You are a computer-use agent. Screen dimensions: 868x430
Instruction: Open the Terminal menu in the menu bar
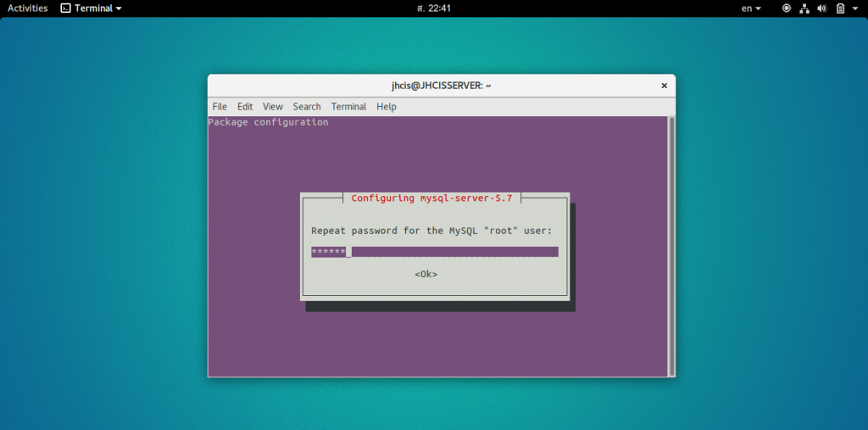point(348,106)
